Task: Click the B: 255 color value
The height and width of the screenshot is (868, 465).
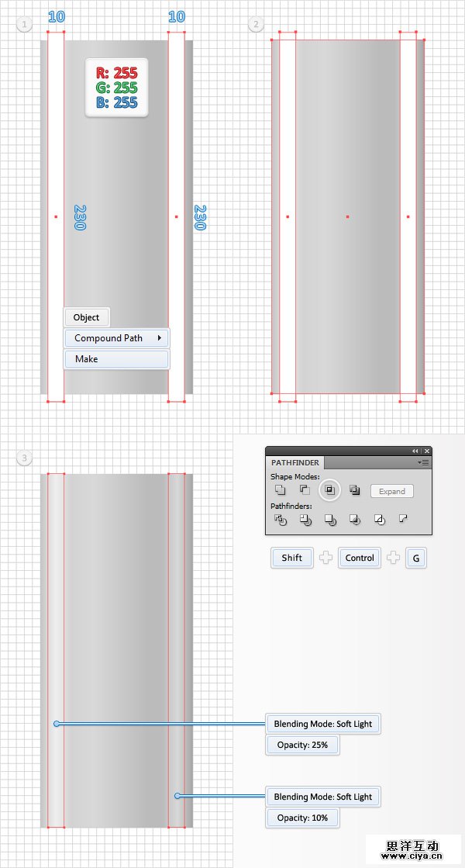Action: [x=117, y=102]
